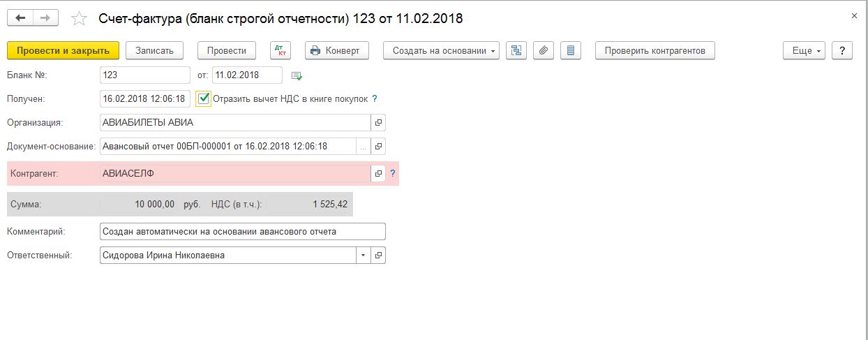Print via 'Конверт' button
This screenshot has height=340, width=868.
coord(334,50)
